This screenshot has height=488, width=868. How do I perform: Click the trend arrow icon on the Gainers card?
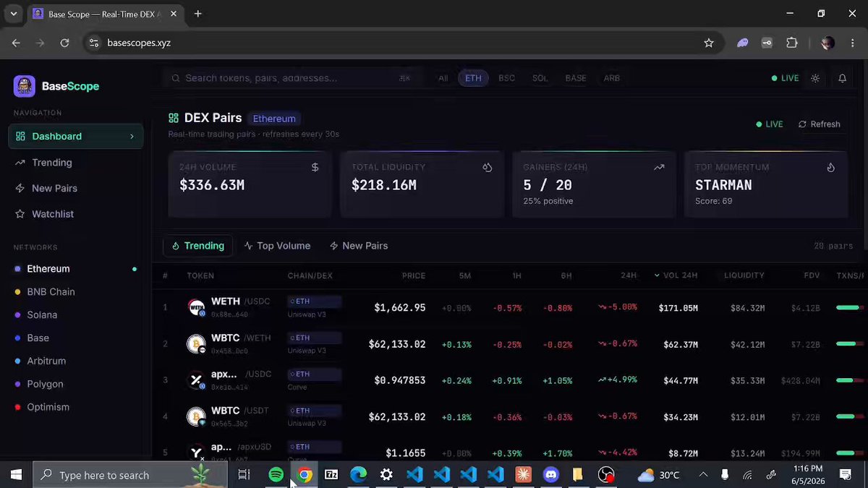tap(659, 167)
